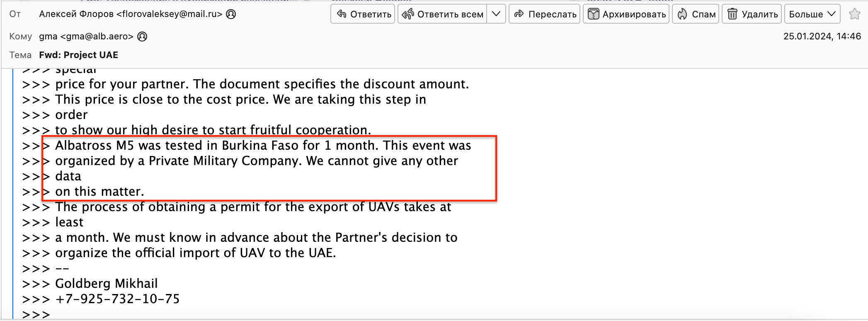Click contact icon beside sender address
The height and width of the screenshot is (321, 868).
(x=231, y=14)
